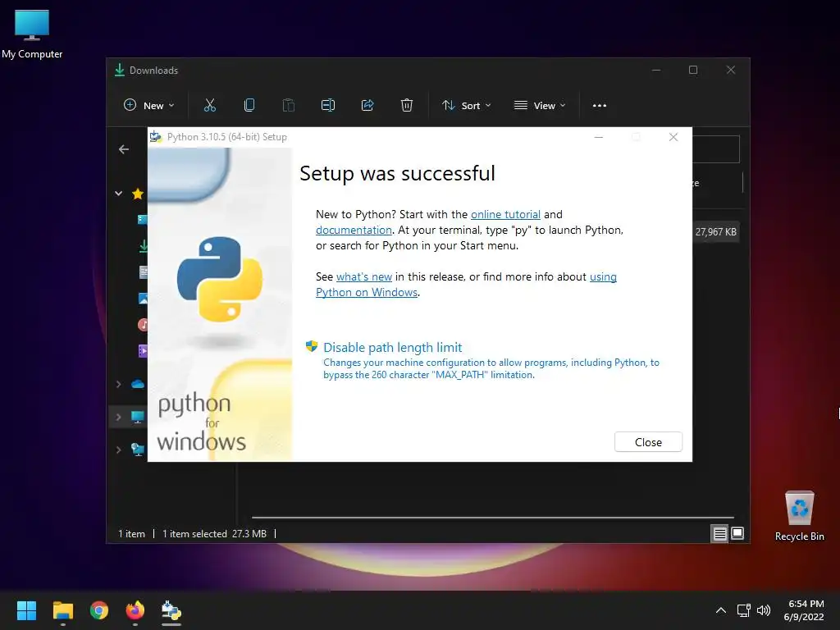
Task: Close Python Setup with the title X
Action: (x=673, y=137)
